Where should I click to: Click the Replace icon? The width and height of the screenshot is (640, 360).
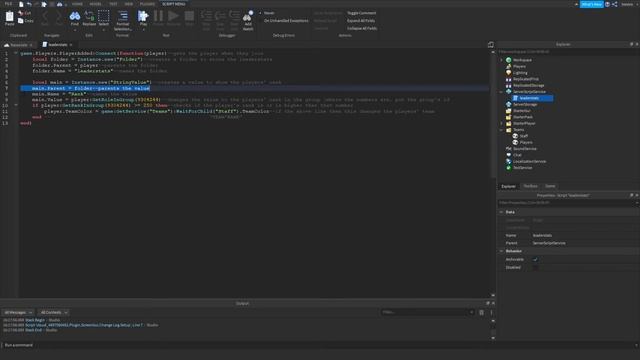89,16
